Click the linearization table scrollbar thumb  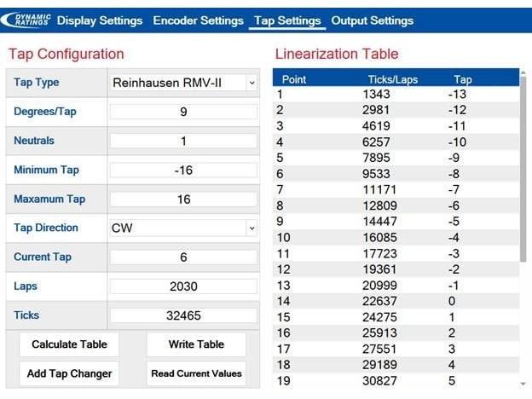(523, 170)
